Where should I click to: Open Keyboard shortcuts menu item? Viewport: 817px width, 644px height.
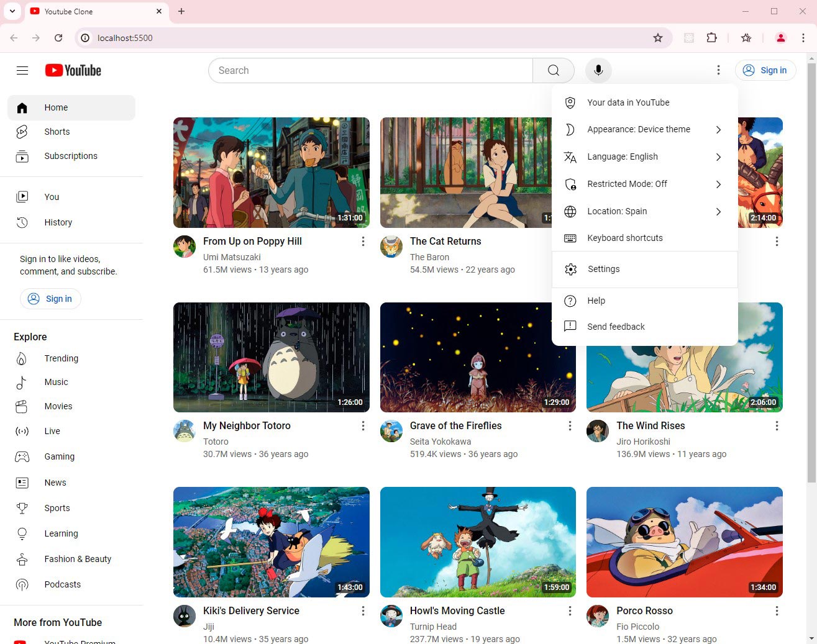pos(644,238)
